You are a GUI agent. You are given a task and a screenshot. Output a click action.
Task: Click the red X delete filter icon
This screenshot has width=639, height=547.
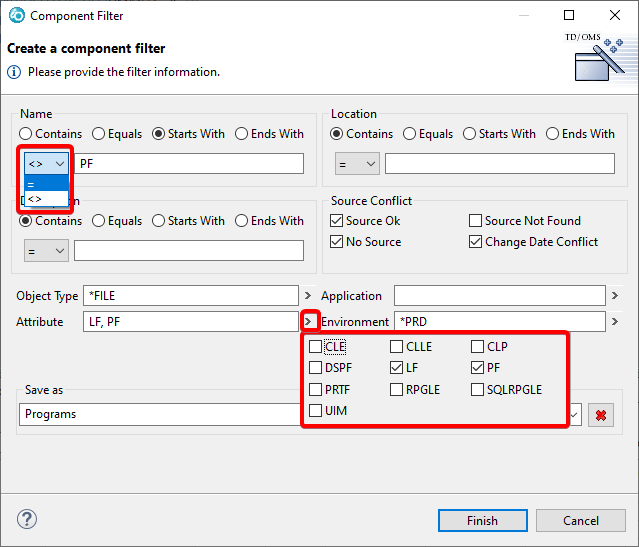tap(600, 414)
